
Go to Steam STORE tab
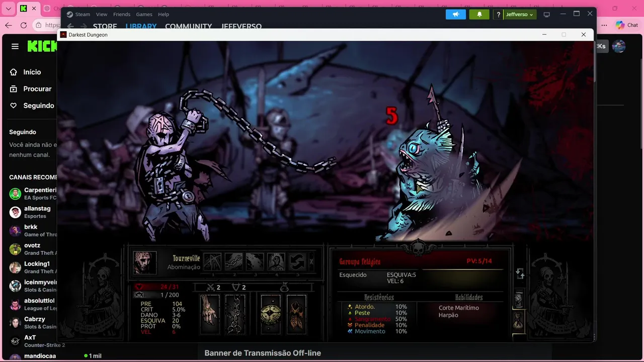click(105, 27)
